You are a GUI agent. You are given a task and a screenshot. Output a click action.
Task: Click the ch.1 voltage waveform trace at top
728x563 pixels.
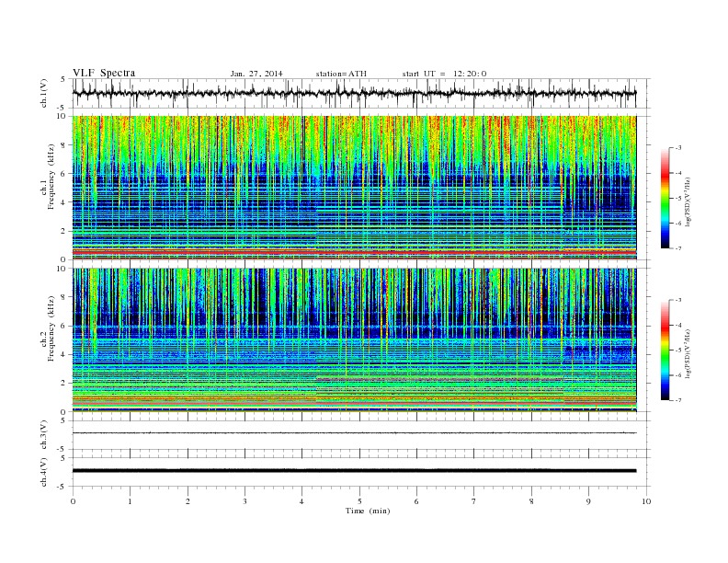click(x=354, y=93)
